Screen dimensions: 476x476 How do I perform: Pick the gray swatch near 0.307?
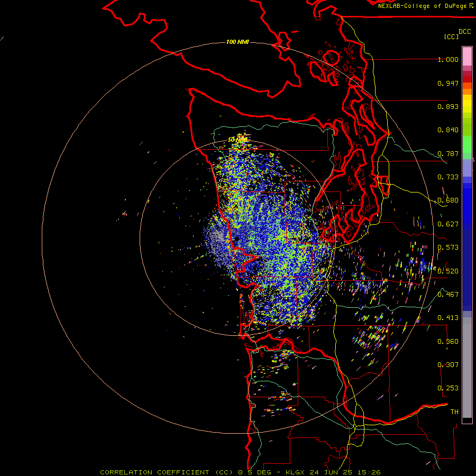467,368
